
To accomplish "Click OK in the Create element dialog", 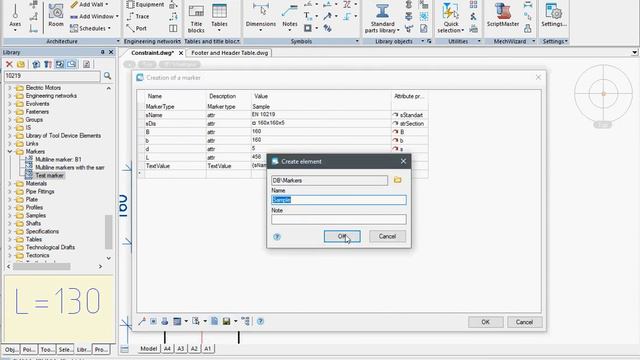I will [x=342, y=236].
